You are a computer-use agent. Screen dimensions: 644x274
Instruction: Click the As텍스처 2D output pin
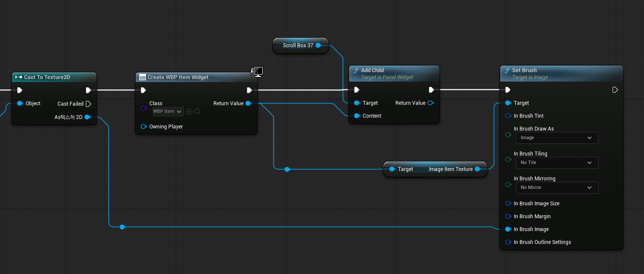[x=88, y=117]
